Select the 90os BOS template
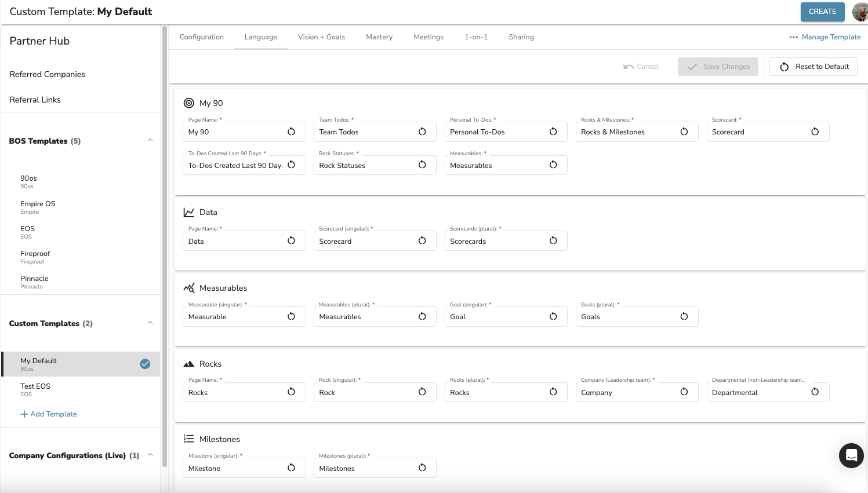 (x=81, y=182)
